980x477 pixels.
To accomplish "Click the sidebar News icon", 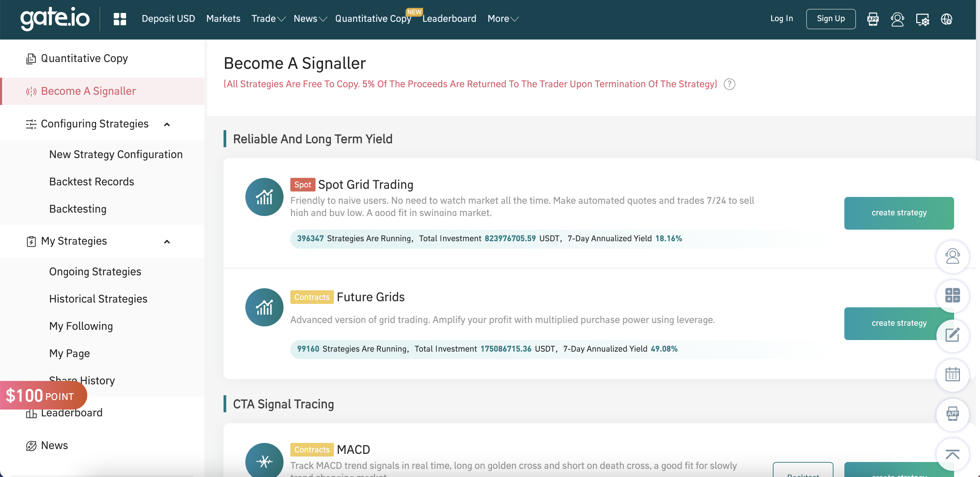I will tap(31, 446).
